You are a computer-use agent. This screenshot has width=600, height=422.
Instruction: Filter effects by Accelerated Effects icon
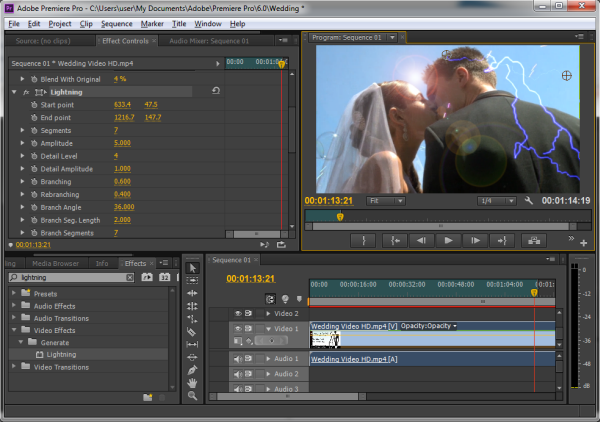coord(147,277)
